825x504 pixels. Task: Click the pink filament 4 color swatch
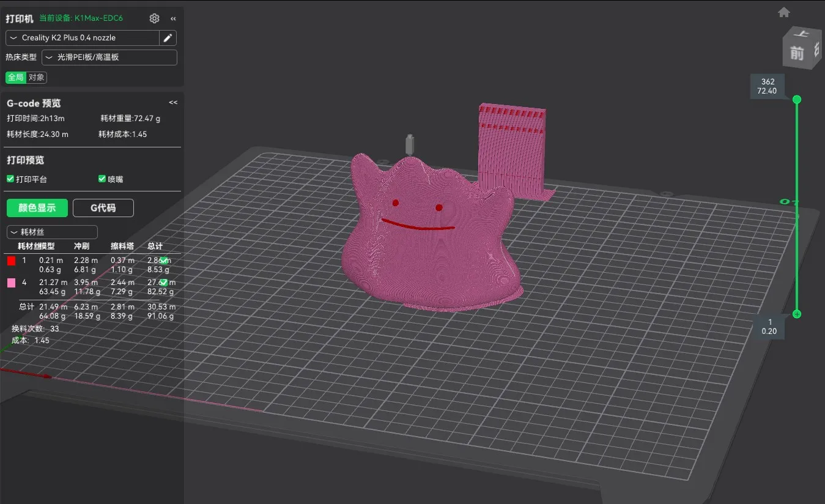tap(12, 283)
